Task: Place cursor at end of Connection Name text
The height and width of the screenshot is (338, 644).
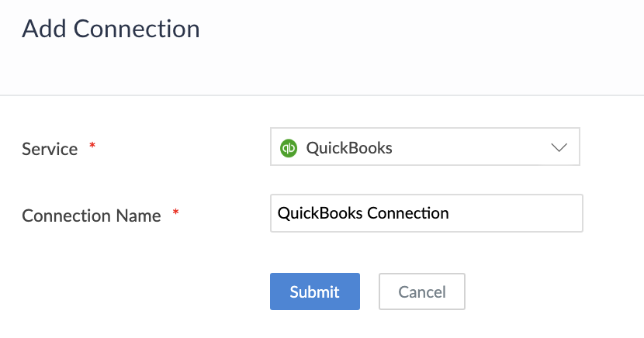Action: [x=450, y=213]
